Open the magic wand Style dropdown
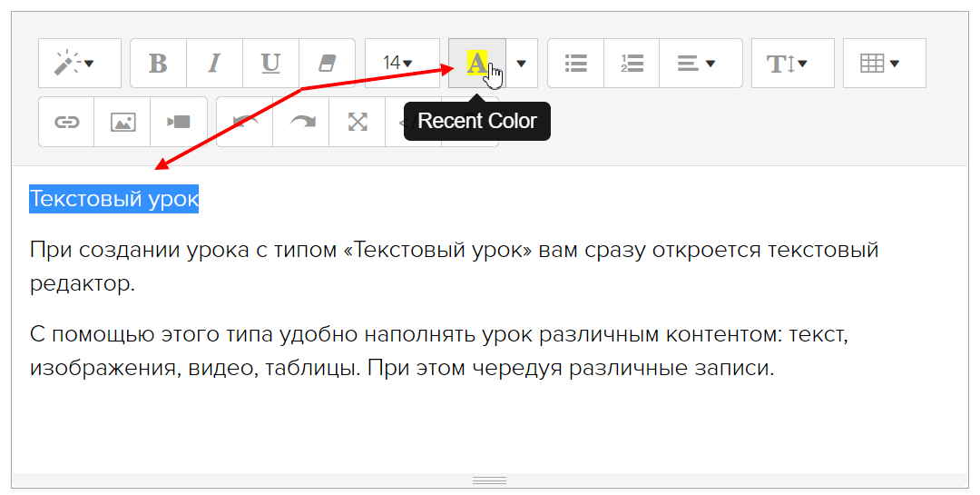 (x=79, y=64)
